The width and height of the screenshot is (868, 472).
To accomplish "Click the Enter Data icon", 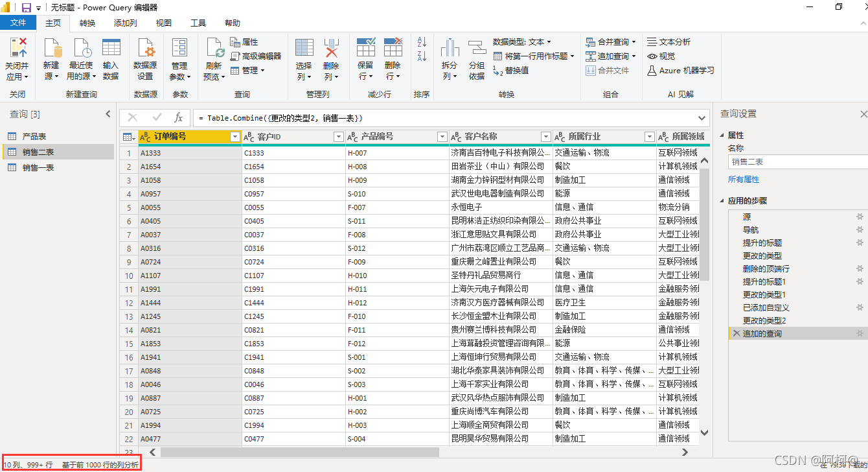I will [111, 47].
